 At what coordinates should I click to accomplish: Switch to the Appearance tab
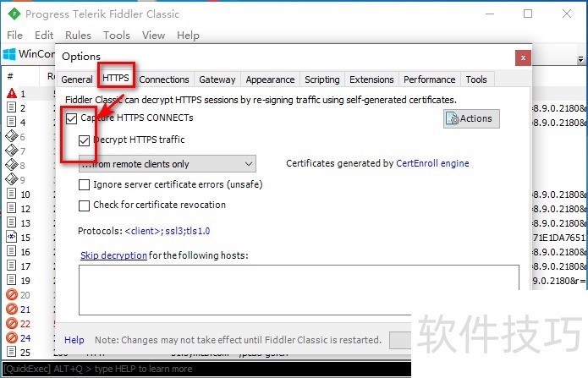[270, 79]
